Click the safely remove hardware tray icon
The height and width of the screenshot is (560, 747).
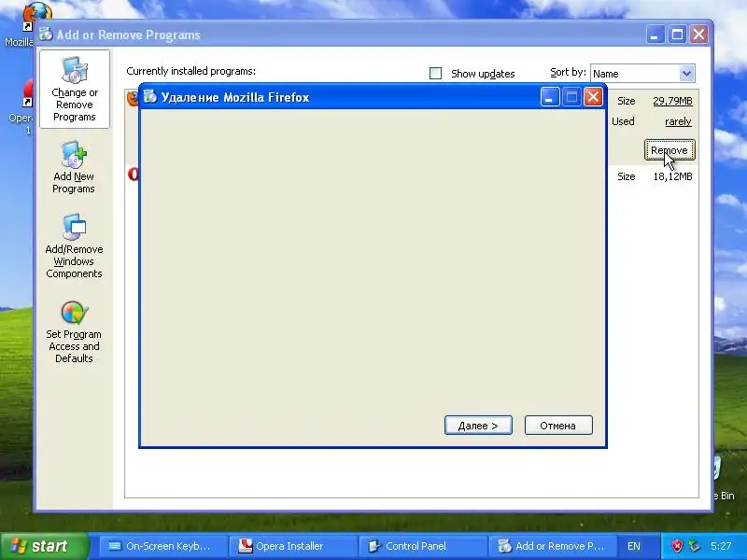click(x=694, y=546)
